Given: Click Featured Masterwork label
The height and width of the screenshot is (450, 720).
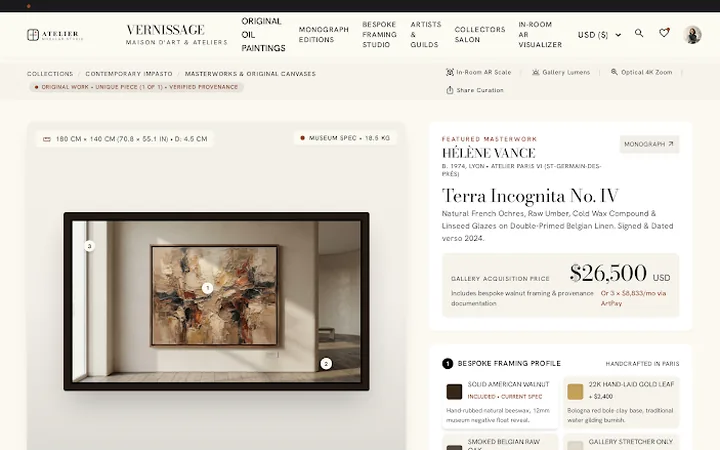Looking at the screenshot, I should 489,139.
